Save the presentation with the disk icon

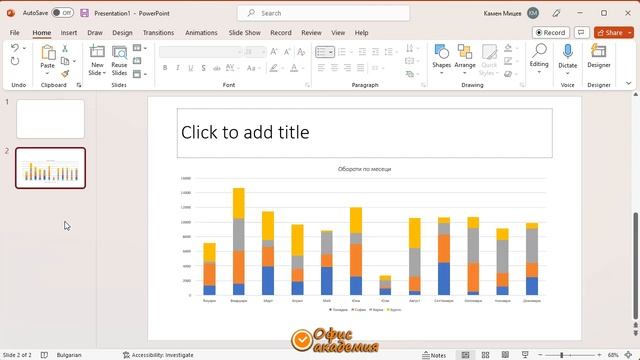tap(84, 13)
